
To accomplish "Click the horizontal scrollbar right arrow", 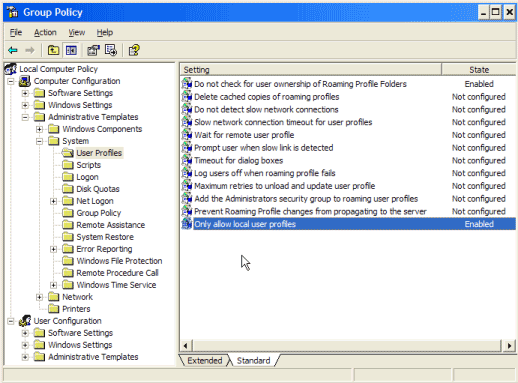I will 509,345.
